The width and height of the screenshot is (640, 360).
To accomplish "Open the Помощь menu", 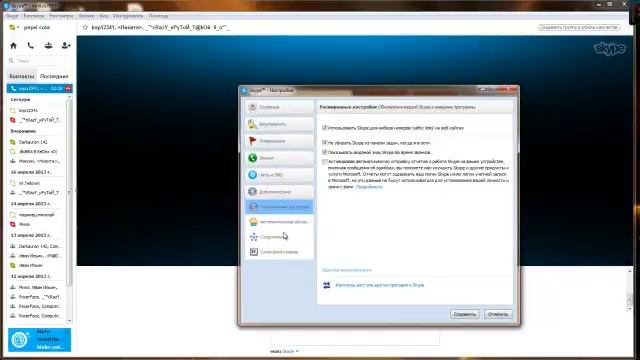I will [158, 16].
